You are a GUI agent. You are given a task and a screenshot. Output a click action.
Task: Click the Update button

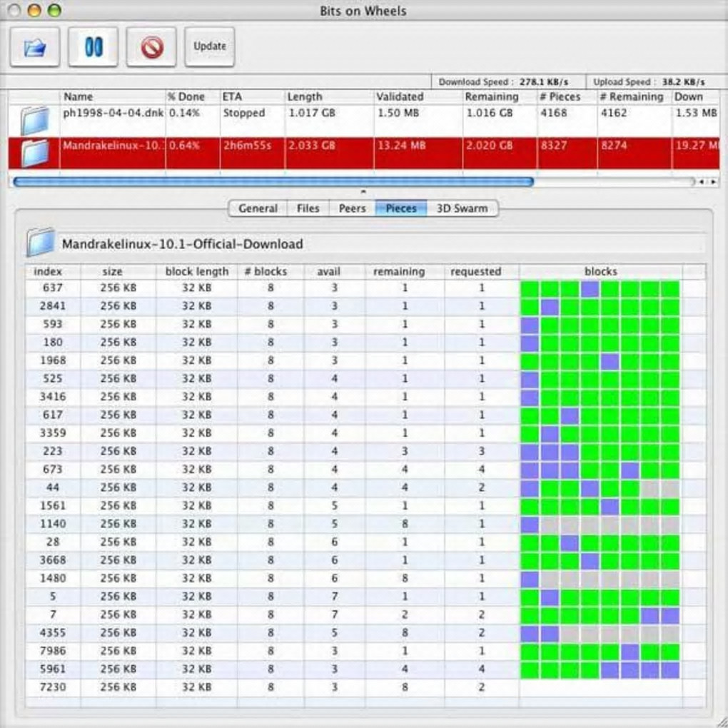click(209, 47)
